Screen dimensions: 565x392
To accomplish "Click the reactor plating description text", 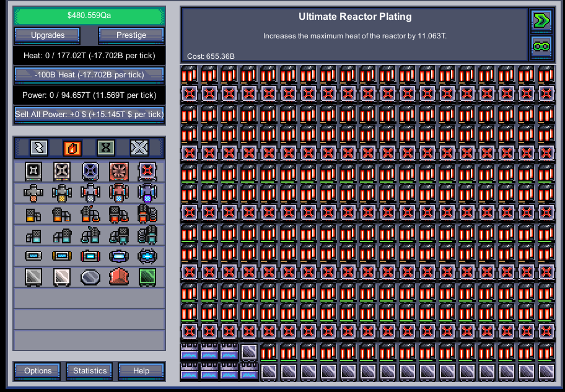I will pyautogui.click(x=354, y=36).
